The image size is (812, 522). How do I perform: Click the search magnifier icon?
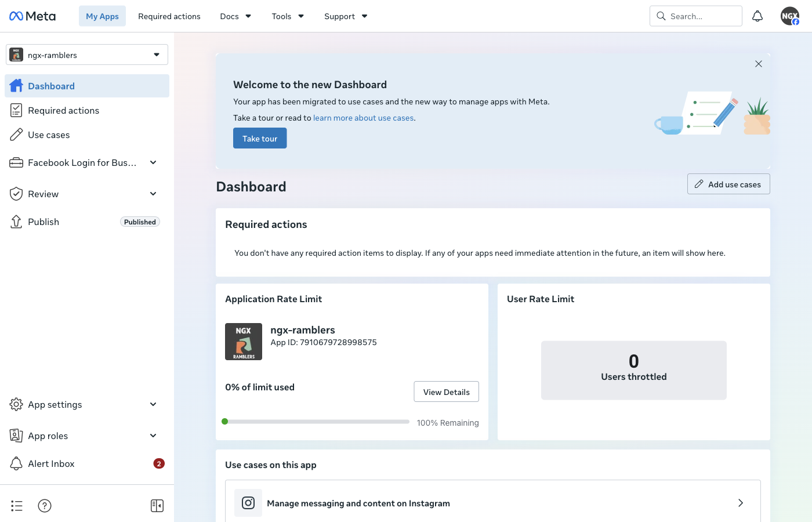[661, 16]
